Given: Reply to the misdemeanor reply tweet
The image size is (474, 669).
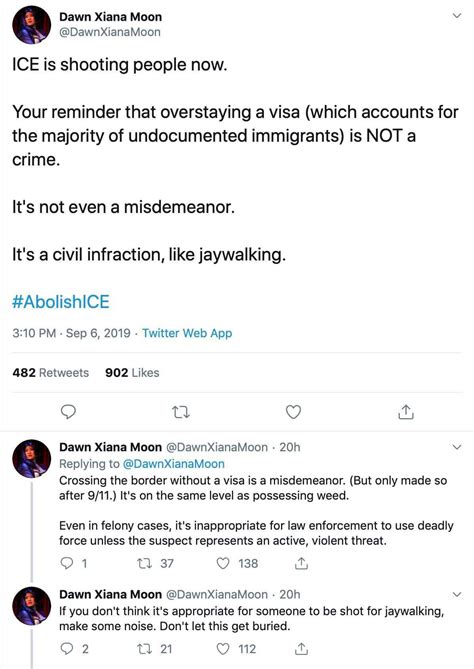Looking at the screenshot, I should [x=67, y=564].
